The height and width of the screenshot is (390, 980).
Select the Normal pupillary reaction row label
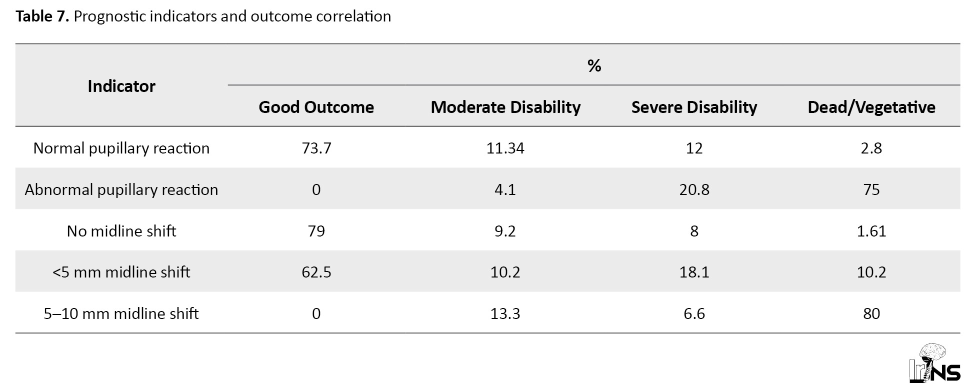(x=121, y=148)
